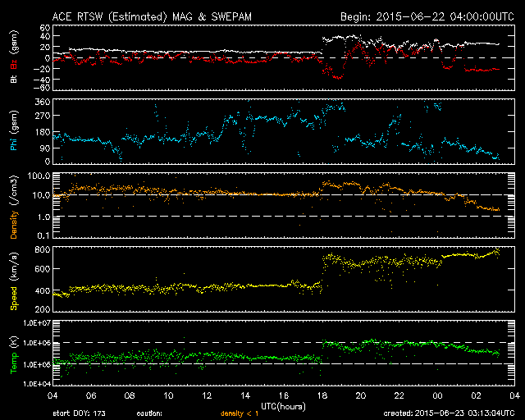Click the 12 hour tick label
The image size is (525, 420).
208,395
